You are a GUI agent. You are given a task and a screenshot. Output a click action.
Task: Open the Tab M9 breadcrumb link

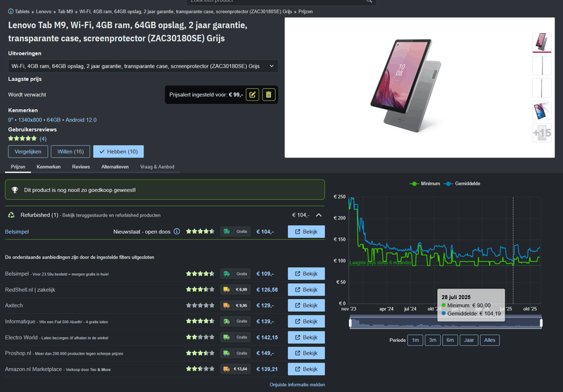tap(65, 11)
